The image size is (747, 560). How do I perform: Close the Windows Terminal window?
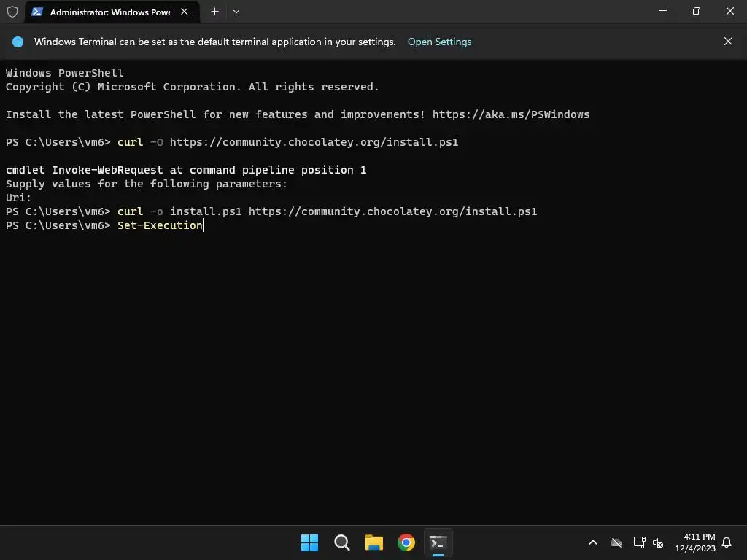[729, 11]
